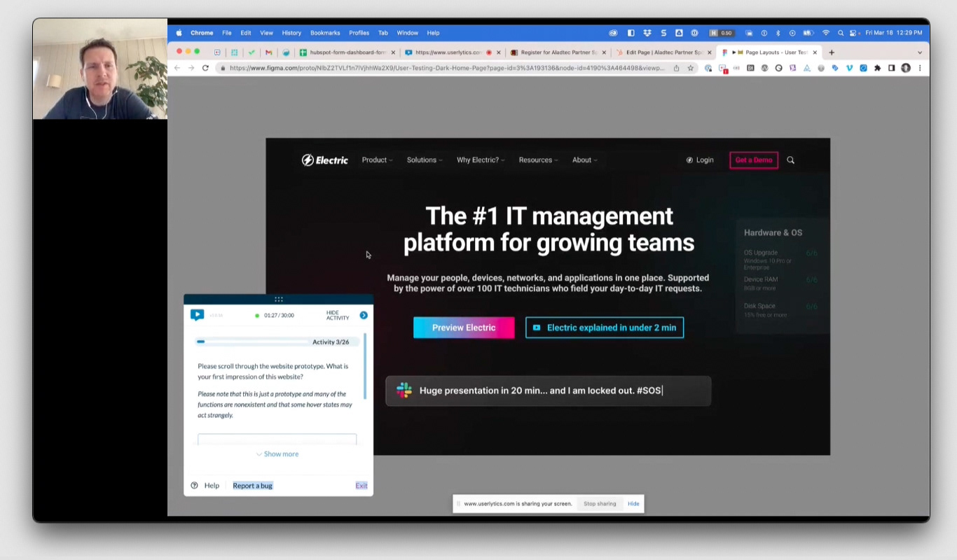Switch to the hubspot-form-dashboard tab

click(x=347, y=52)
